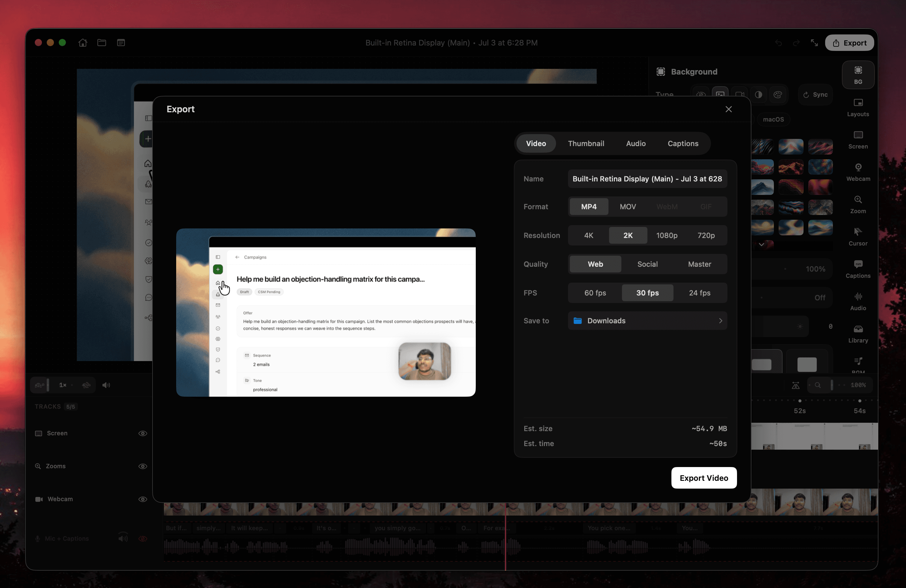Click the 52s timeline ruler marker
The width and height of the screenshot is (906, 588).
799,411
